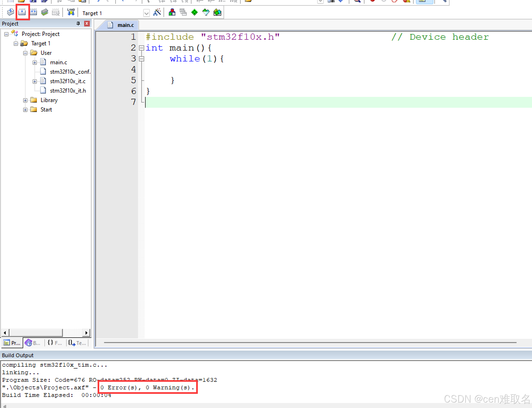The image size is (532, 408).
Task: Click the Translate (compile) toolbar icon
Action: (x=10, y=12)
